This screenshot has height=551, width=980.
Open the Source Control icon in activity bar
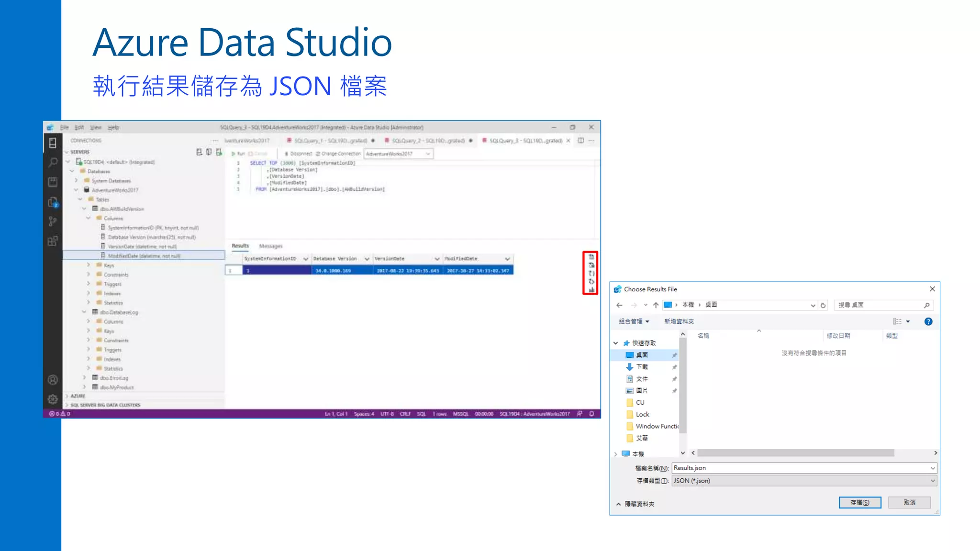[53, 221]
